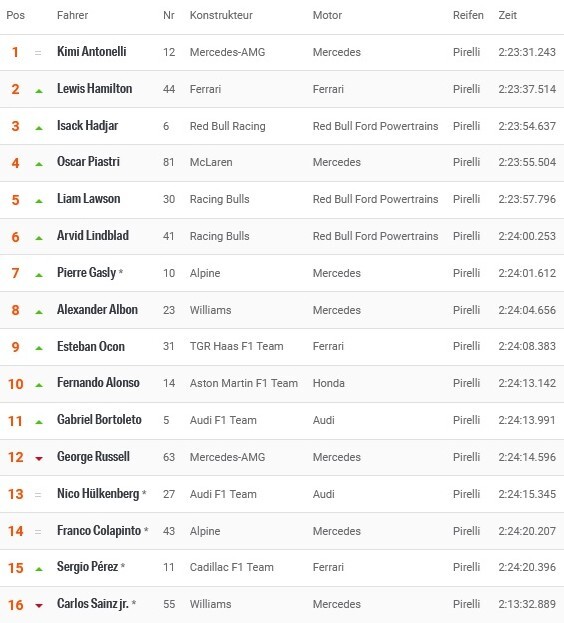Click red down arrow beside Carlos Sainz jr.
This screenshot has height=623, width=564.
click(x=39, y=606)
